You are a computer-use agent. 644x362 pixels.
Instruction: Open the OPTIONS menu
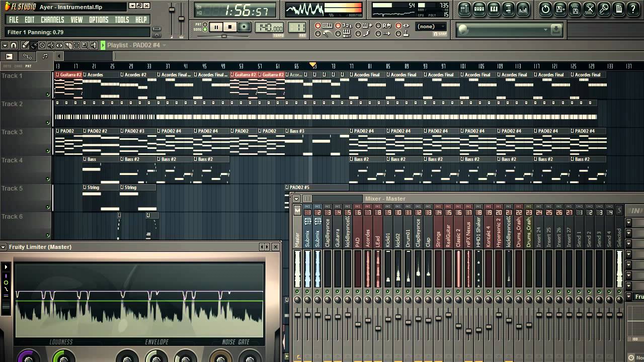[x=99, y=20]
